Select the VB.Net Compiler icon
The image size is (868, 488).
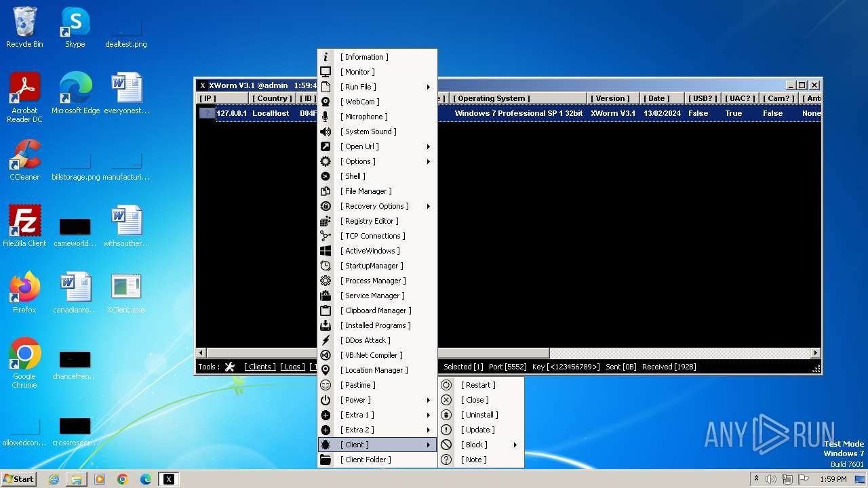point(325,355)
